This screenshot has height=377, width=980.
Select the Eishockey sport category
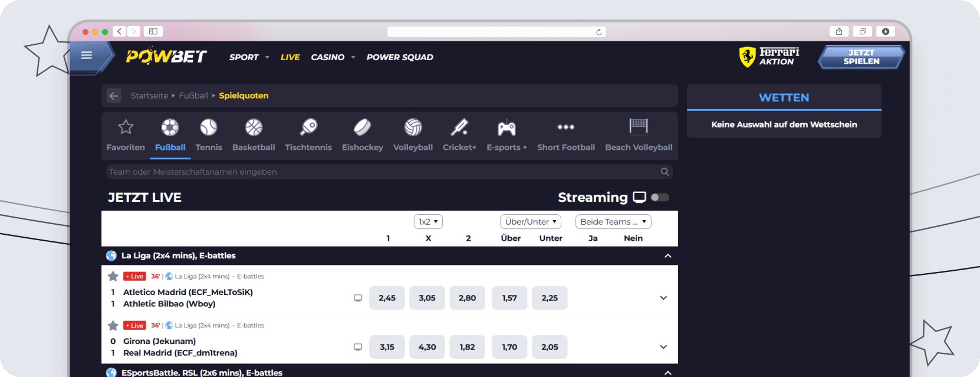363,135
